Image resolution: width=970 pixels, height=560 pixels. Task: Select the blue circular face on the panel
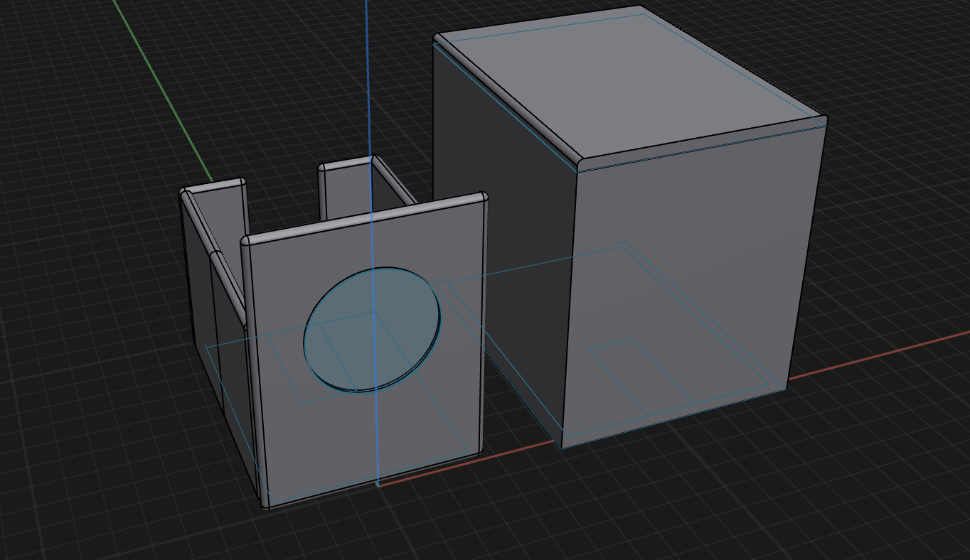[372, 329]
